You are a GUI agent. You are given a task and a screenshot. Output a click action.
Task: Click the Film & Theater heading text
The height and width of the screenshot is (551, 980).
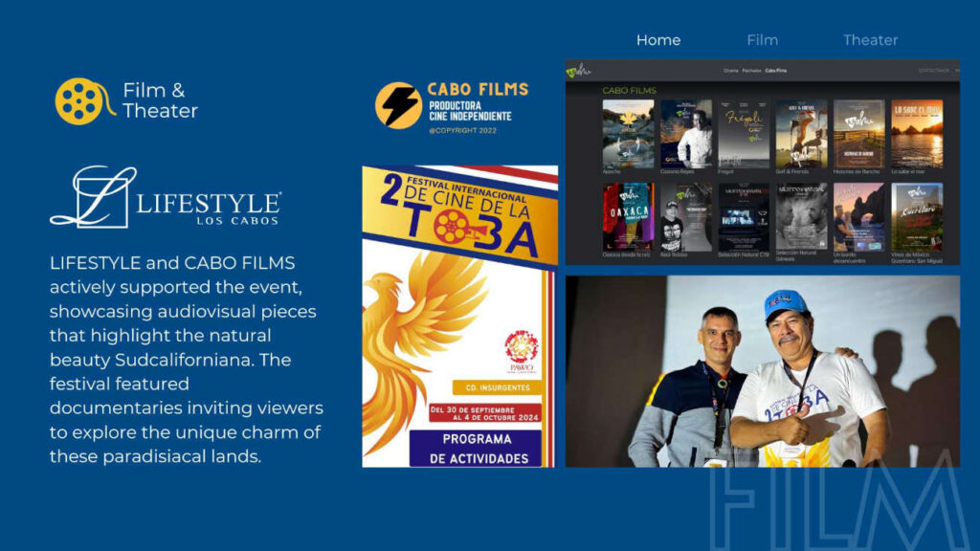160,100
